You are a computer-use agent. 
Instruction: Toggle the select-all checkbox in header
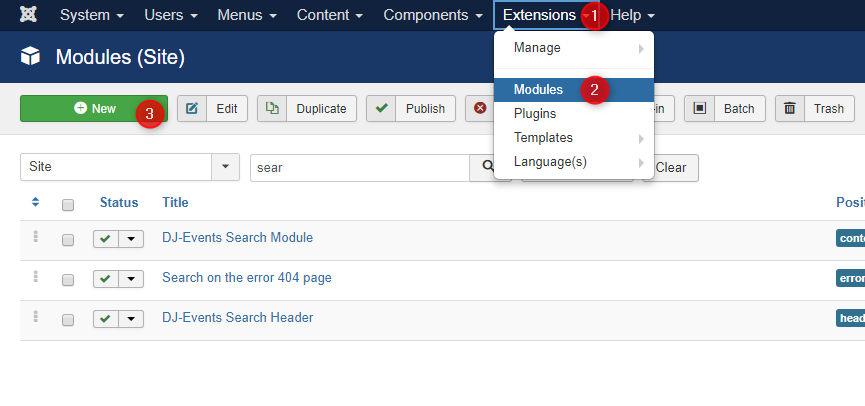point(68,205)
